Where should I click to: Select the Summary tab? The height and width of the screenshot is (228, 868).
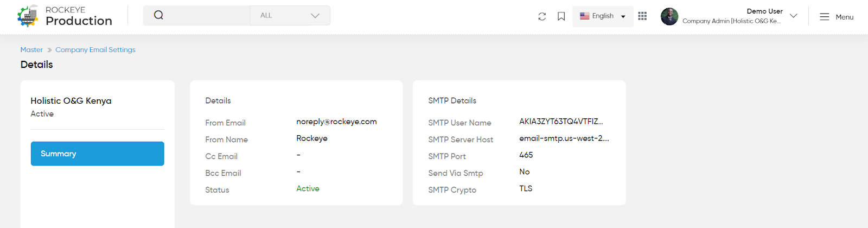(98, 154)
